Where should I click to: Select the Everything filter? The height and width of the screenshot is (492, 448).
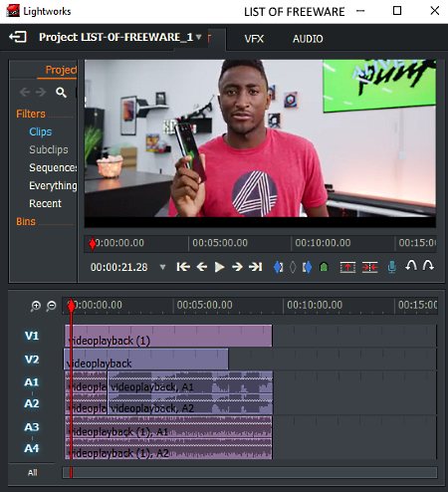[x=53, y=185]
